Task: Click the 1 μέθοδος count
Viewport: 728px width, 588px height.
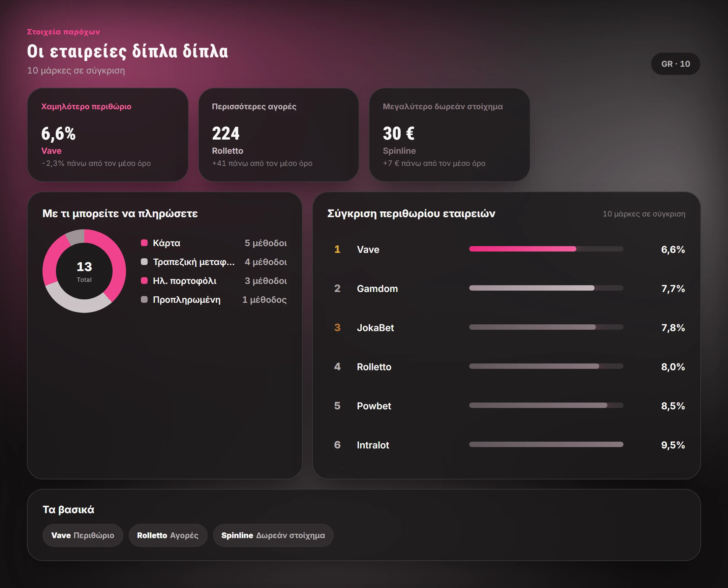Action: pos(264,300)
